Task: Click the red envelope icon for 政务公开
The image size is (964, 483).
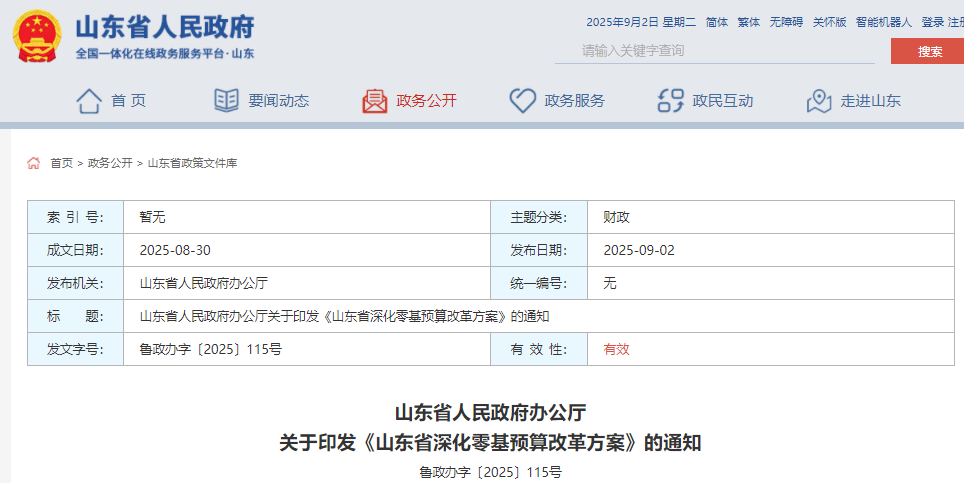Action: pos(374,100)
